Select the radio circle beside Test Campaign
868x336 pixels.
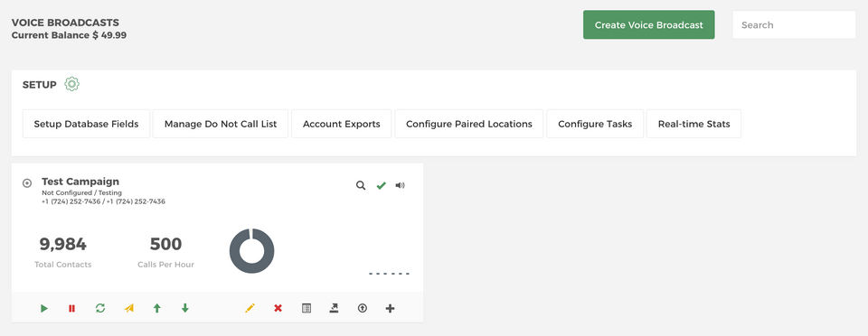tap(26, 183)
